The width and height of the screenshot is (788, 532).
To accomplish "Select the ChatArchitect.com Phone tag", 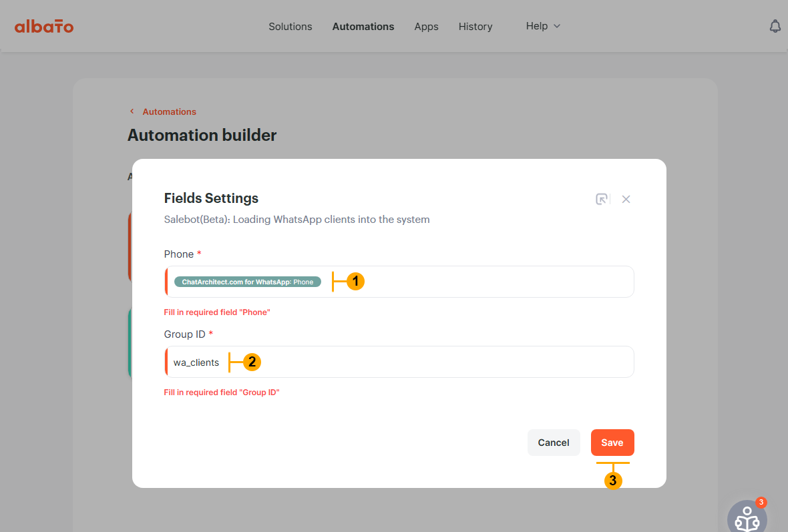I will click(x=247, y=282).
